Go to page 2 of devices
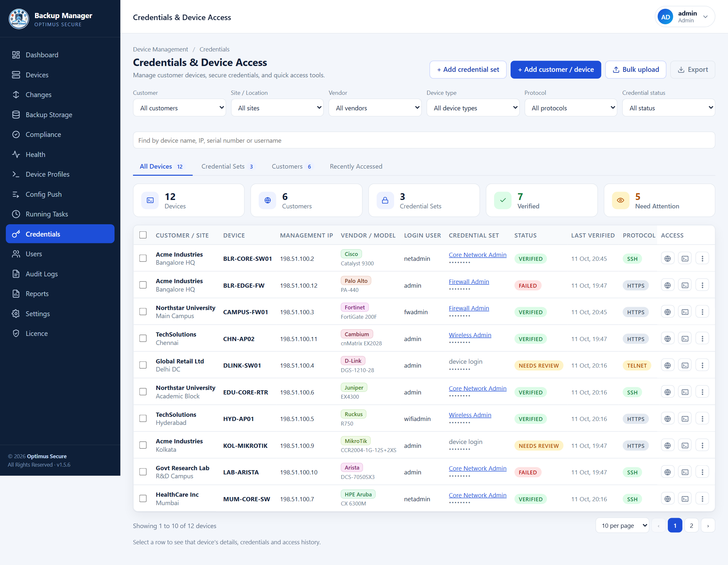This screenshot has width=728, height=565. [691, 526]
